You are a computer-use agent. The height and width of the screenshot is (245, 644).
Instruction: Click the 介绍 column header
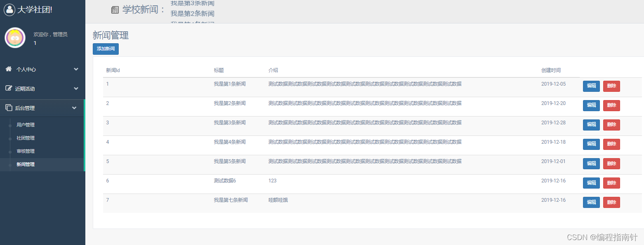(x=273, y=70)
